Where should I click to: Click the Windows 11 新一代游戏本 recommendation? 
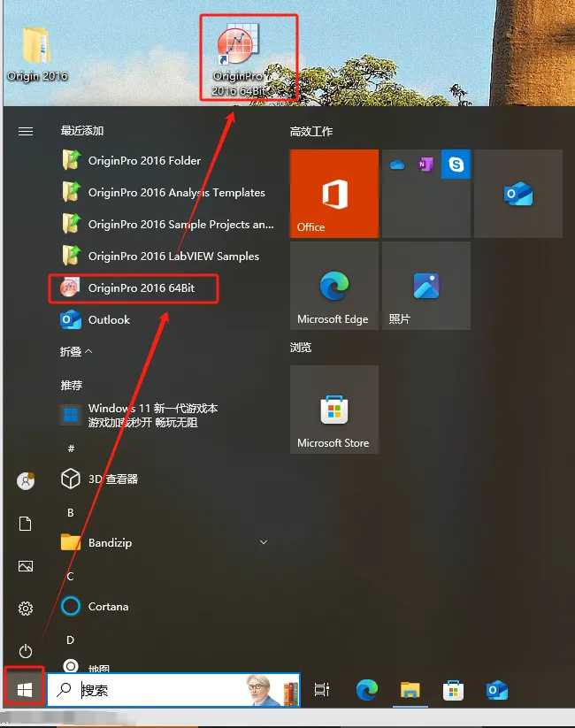[140, 415]
